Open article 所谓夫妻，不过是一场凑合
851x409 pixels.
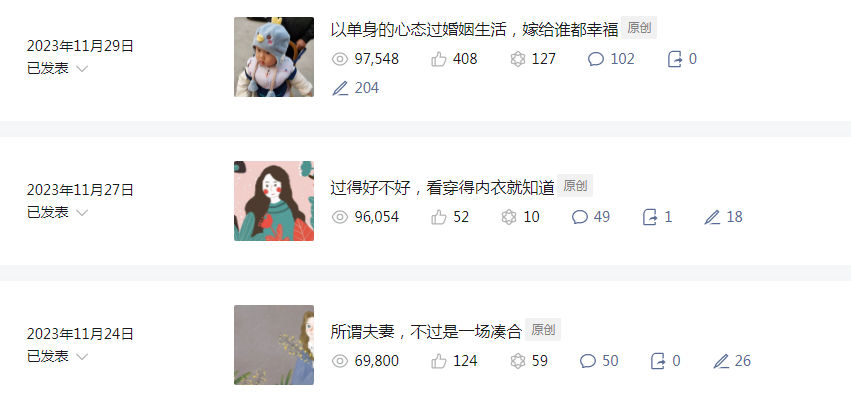[x=426, y=331]
